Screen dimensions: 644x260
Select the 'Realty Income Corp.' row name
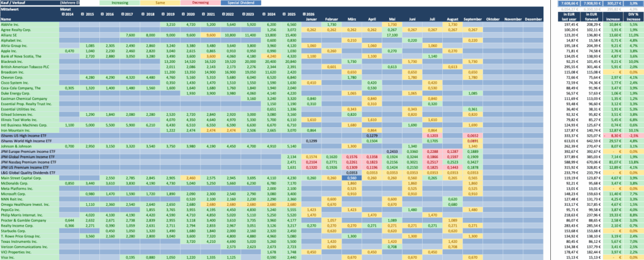[30, 225]
